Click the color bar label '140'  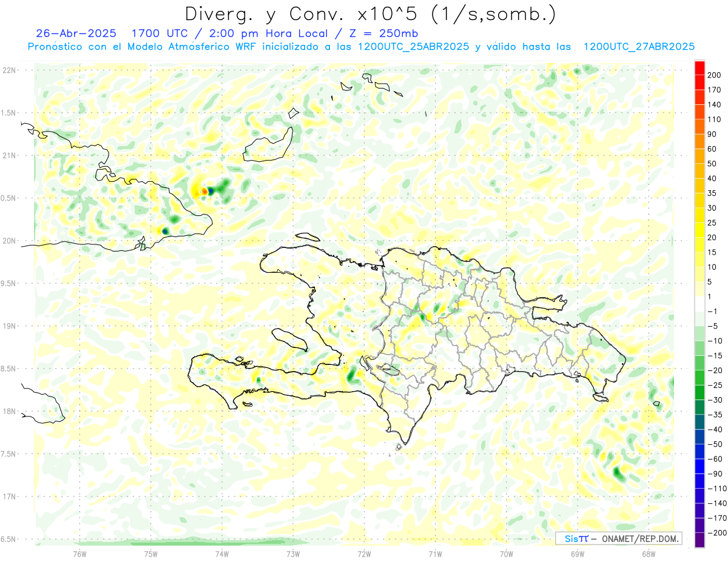[x=715, y=105]
